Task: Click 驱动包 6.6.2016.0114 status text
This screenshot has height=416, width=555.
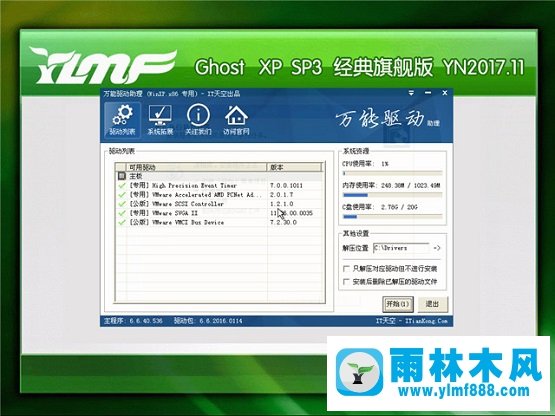Action: click(x=208, y=321)
